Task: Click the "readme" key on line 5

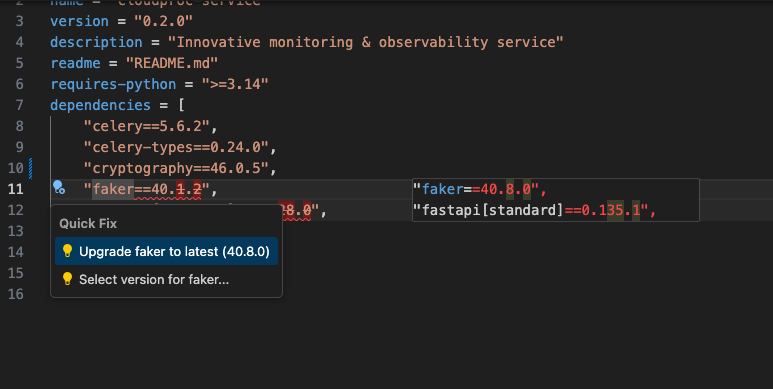Action: (75, 63)
